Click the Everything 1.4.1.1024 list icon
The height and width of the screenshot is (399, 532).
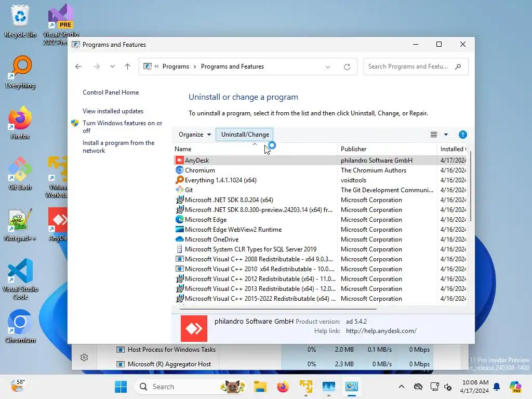click(x=179, y=180)
